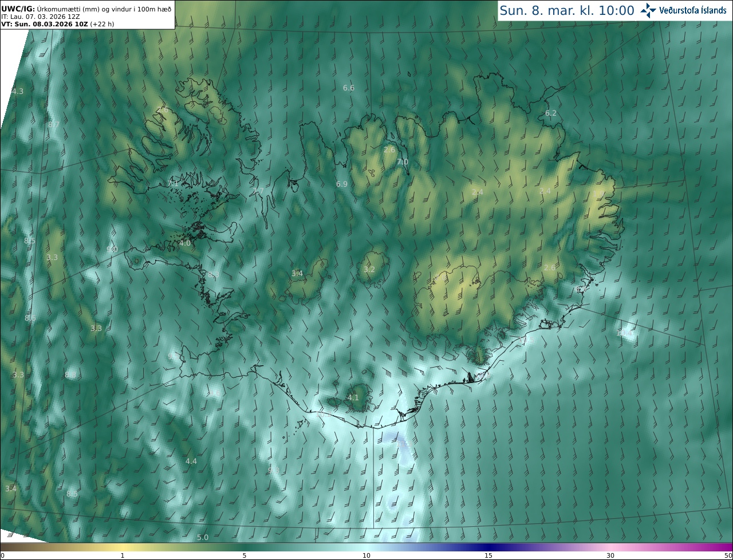This screenshot has height=560, width=733.
Task: Click the UWC/IG Úrkomumætti title line
Action: (86, 9)
